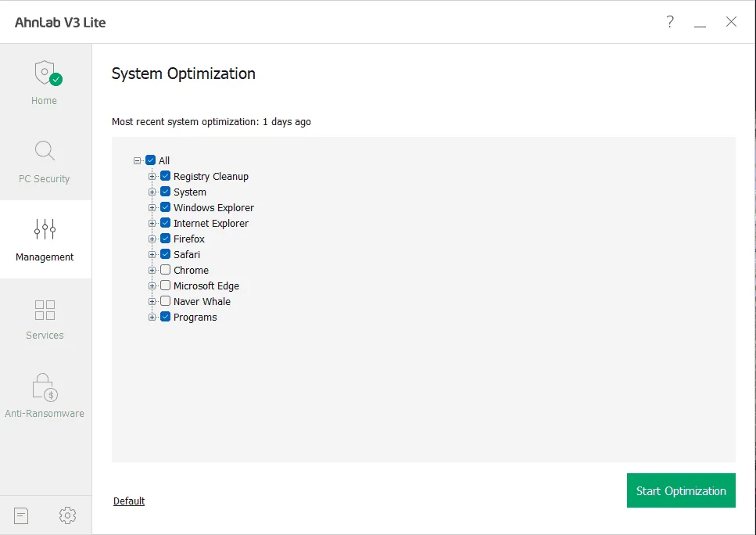Open Anti-Ransomware lock icon
This screenshot has width=756, height=535.
(45, 387)
